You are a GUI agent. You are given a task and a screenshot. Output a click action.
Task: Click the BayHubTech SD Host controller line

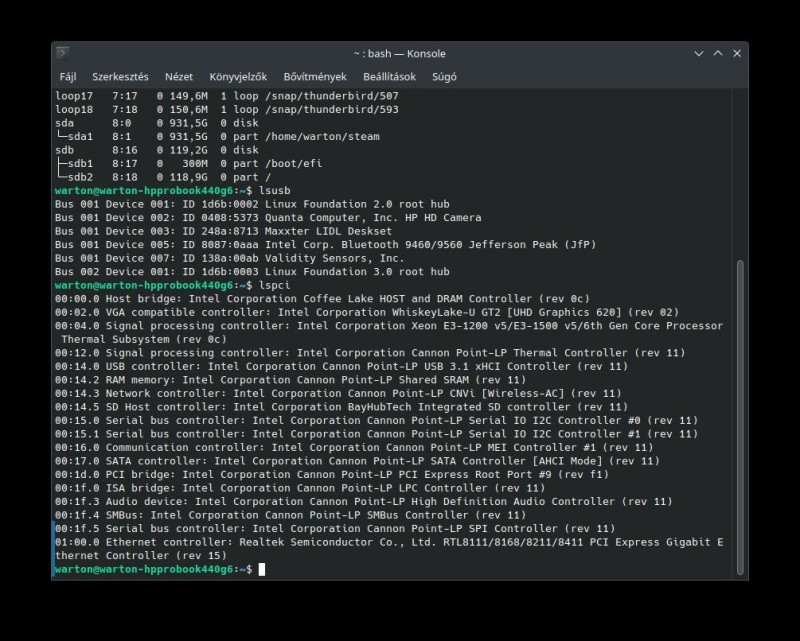(342, 407)
